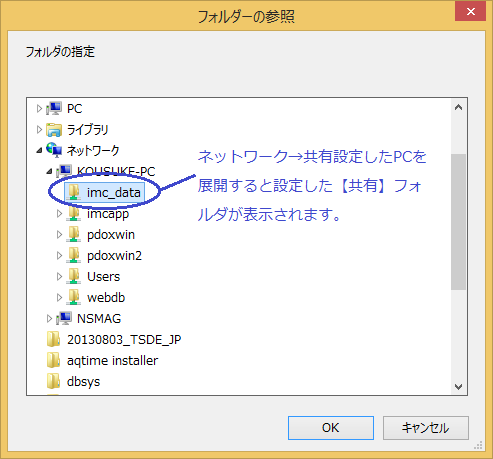Click the NSMAG computer icon
Image resolution: width=493 pixels, height=459 pixels.
point(64,318)
